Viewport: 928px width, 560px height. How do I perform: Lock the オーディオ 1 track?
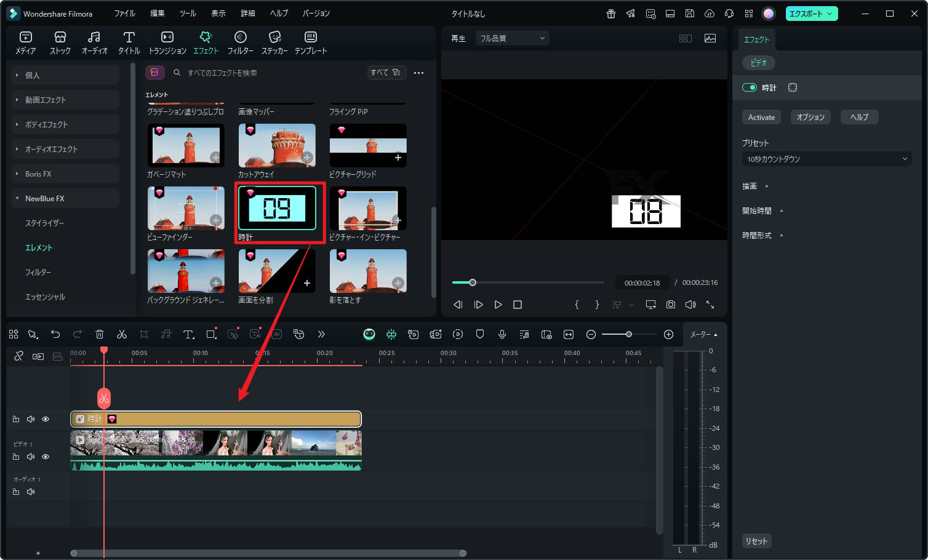click(x=16, y=492)
